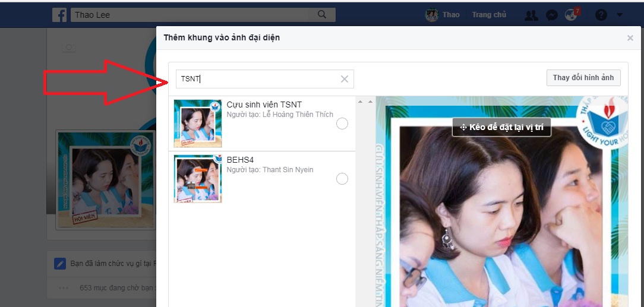This screenshot has width=644, height=307.
Task: Open notifications globe icon with badge 7
Action: [x=572, y=15]
